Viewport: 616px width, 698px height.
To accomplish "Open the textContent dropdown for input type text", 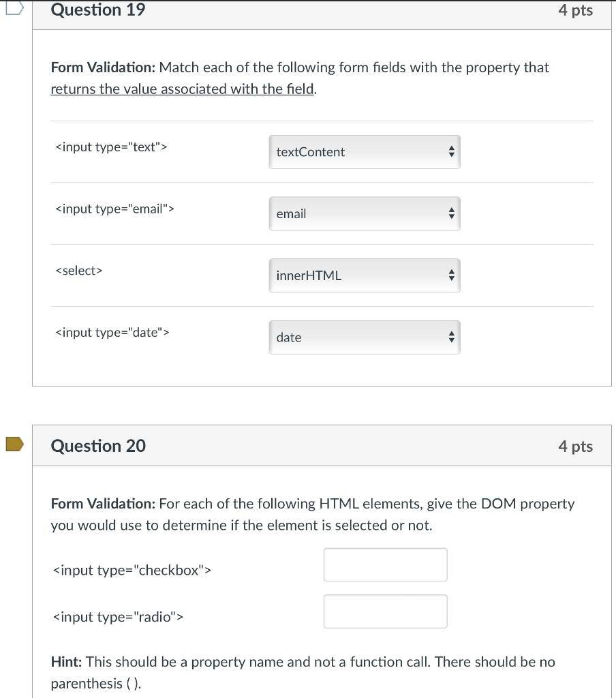I will (365, 152).
